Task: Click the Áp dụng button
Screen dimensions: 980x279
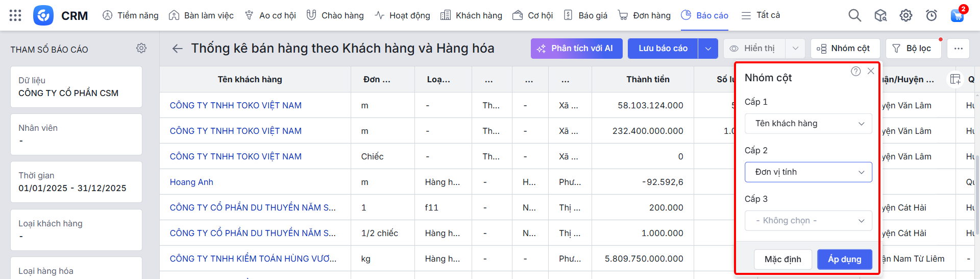Action: 844,259
